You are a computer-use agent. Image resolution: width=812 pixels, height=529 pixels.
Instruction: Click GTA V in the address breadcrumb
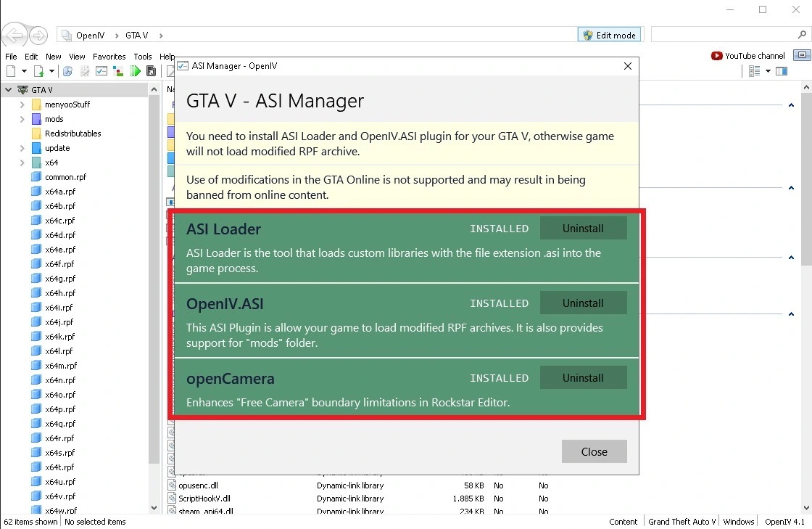137,36
